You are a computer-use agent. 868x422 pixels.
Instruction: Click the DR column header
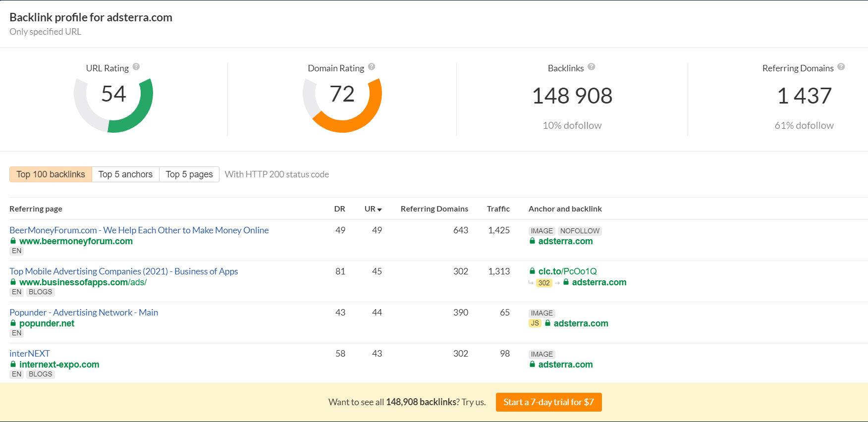point(340,209)
